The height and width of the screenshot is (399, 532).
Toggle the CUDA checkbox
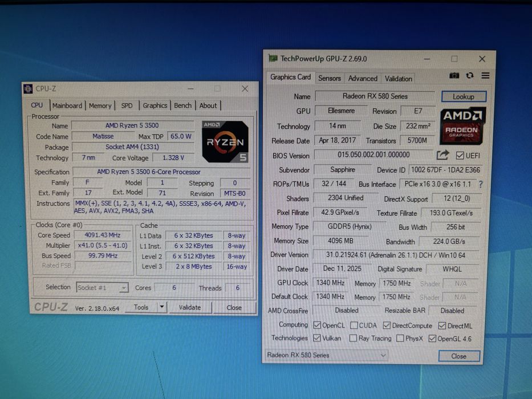point(354,325)
